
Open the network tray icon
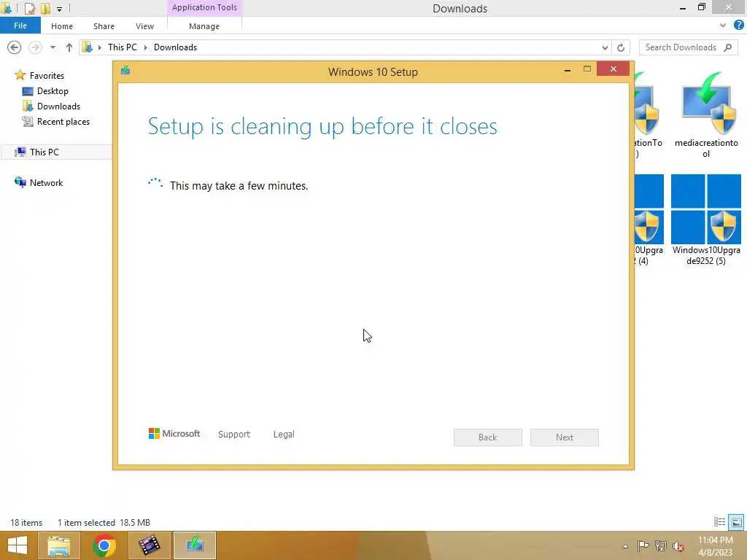tap(661, 545)
